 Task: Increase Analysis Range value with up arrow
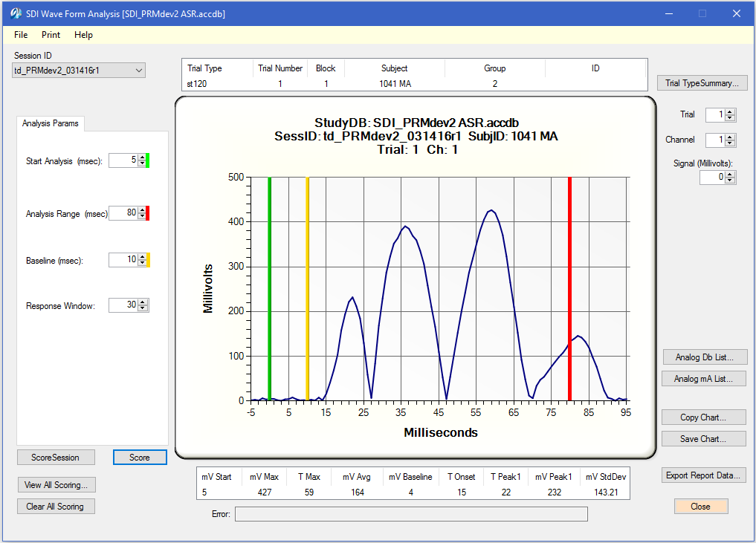[x=142, y=210]
